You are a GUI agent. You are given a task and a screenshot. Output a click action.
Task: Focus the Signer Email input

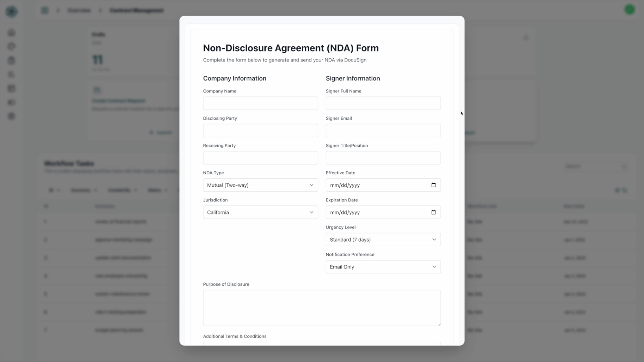click(383, 131)
